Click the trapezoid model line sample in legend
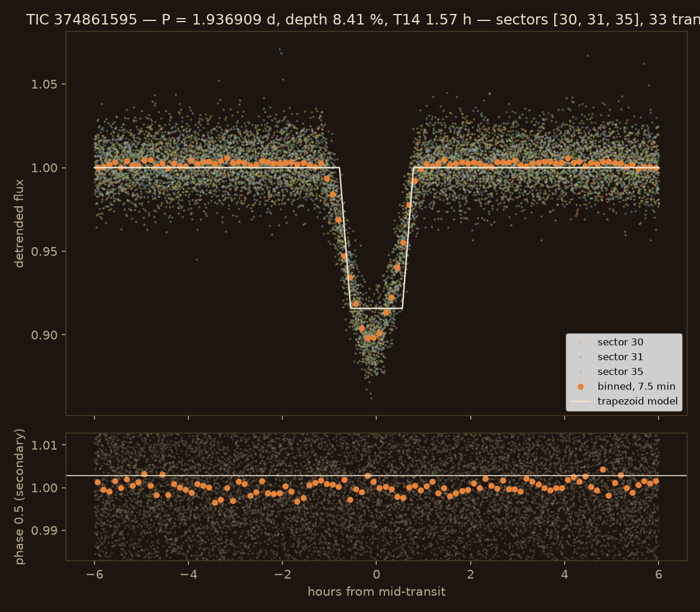 pos(580,401)
